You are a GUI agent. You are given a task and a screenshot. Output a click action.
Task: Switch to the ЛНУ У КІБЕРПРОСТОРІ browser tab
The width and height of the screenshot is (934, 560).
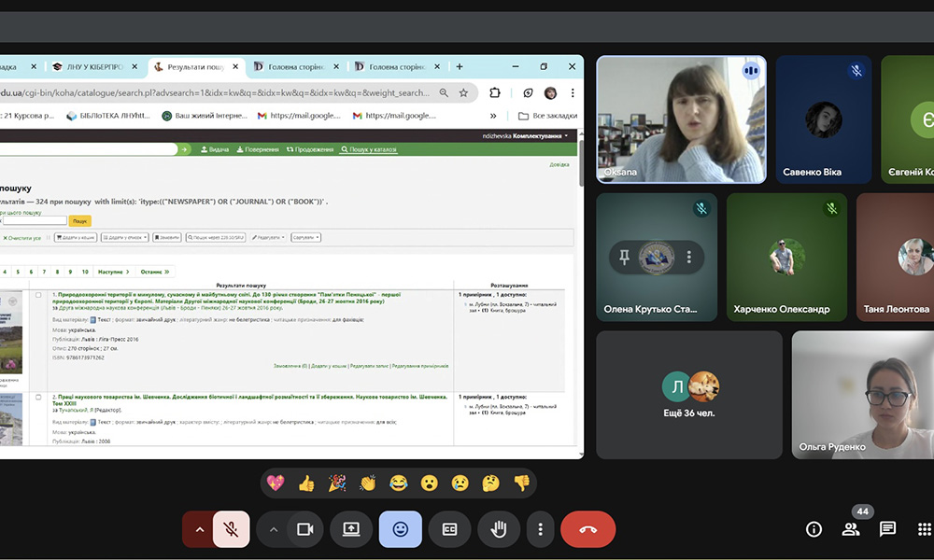click(92, 67)
